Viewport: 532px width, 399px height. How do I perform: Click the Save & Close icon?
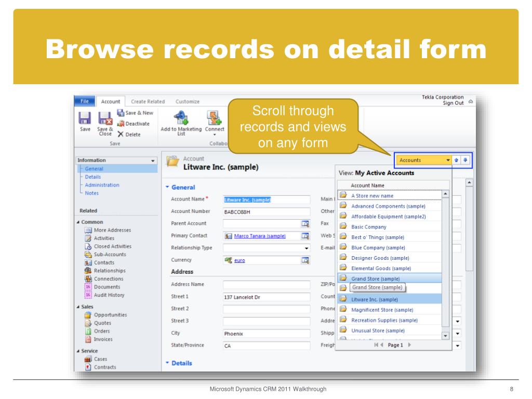(x=105, y=118)
